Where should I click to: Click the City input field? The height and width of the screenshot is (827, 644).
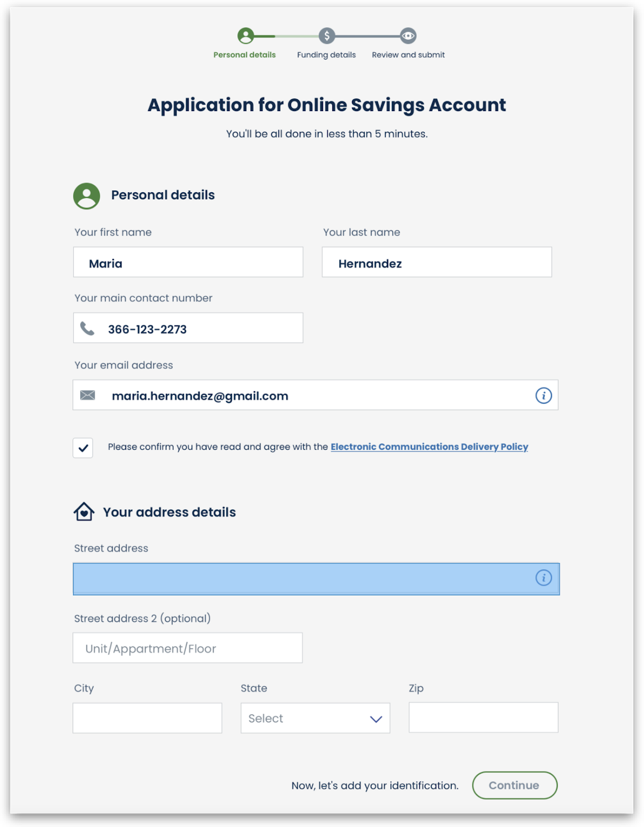(x=147, y=718)
